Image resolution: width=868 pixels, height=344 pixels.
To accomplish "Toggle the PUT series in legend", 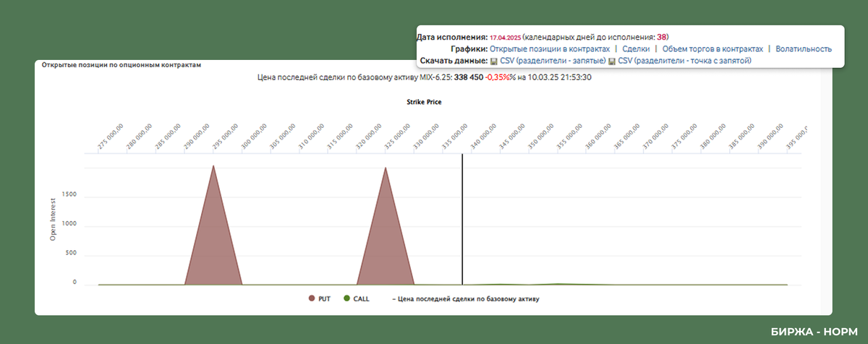I will coord(320,298).
